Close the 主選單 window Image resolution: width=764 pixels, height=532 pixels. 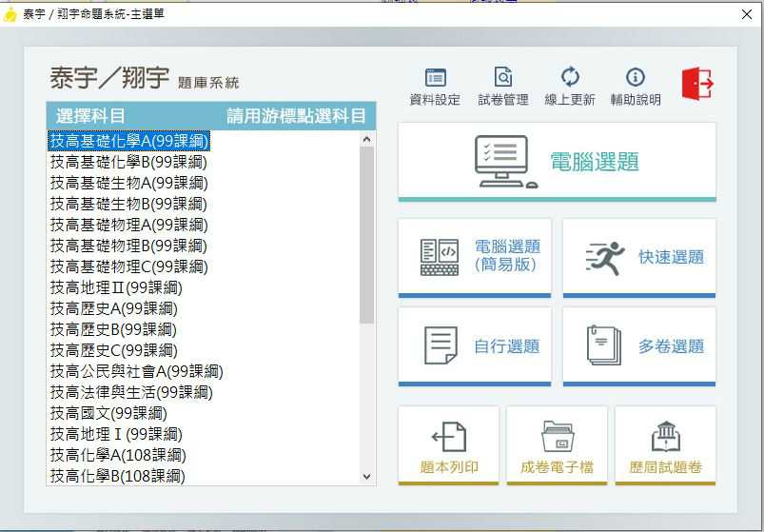(747, 14)
